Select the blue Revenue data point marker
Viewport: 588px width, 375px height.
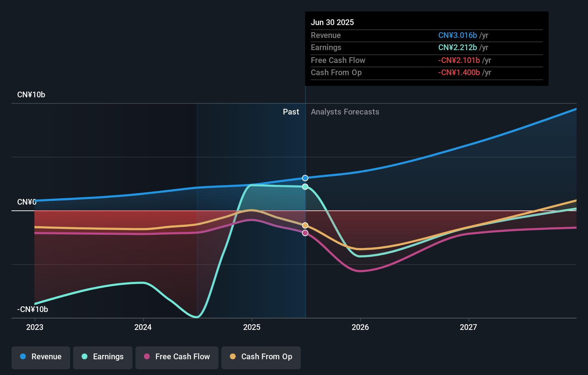pos(305,178)
